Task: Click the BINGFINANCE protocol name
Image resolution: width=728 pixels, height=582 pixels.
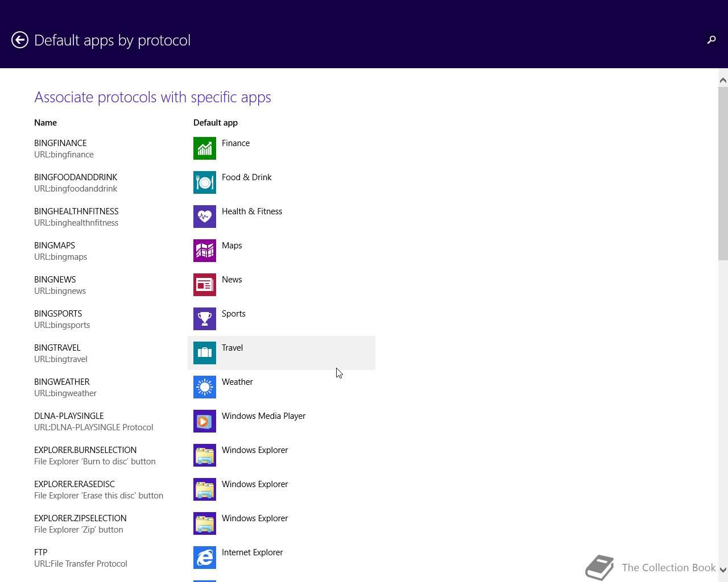Action: [x=60, y=143]
